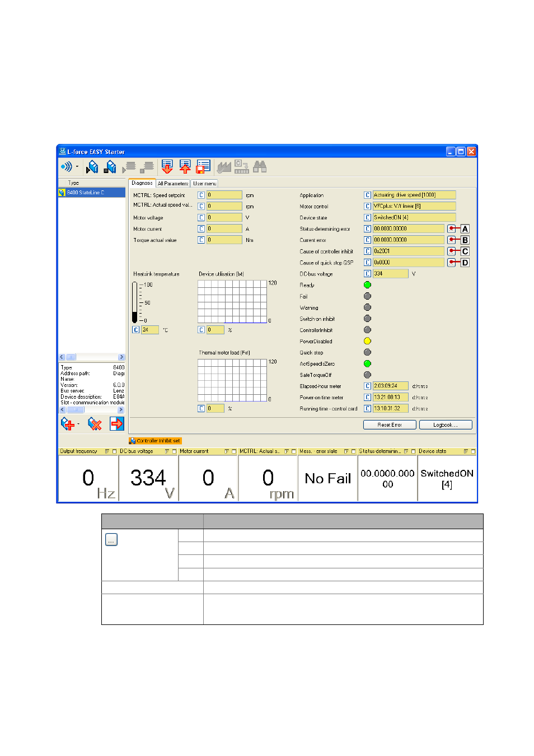This screenshot has width=534, height=756.
Task: Click the C button beside Device state field
Action: 368,218
